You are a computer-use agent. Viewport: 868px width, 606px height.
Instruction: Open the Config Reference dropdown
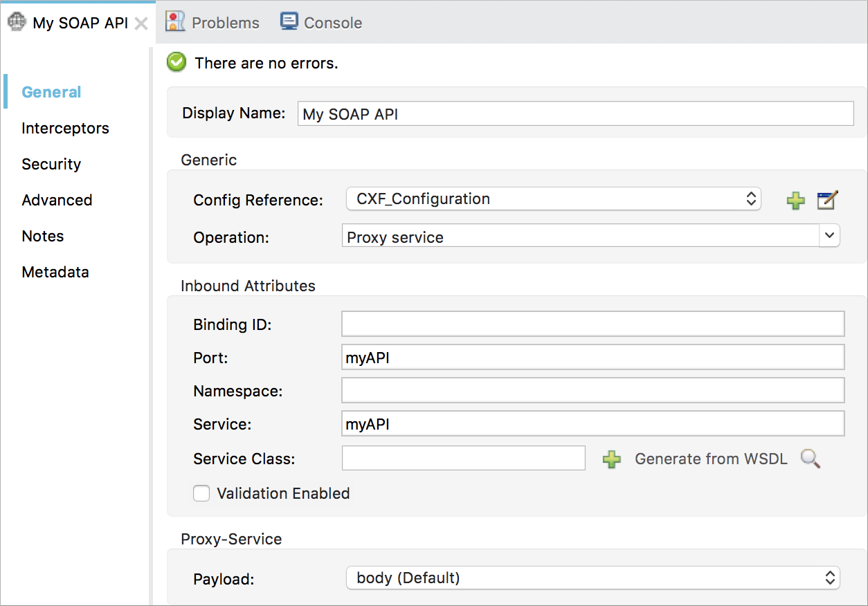click(751, 199)
